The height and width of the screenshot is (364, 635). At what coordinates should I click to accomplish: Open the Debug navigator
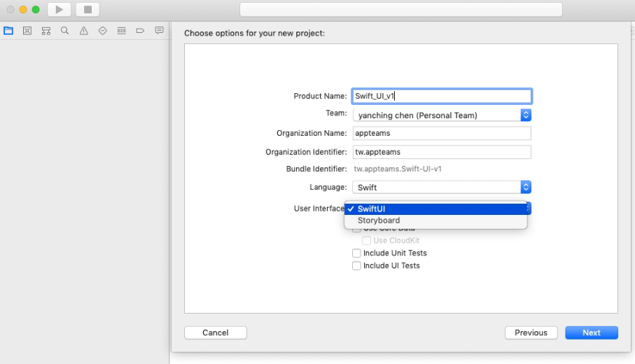point(122,31)
